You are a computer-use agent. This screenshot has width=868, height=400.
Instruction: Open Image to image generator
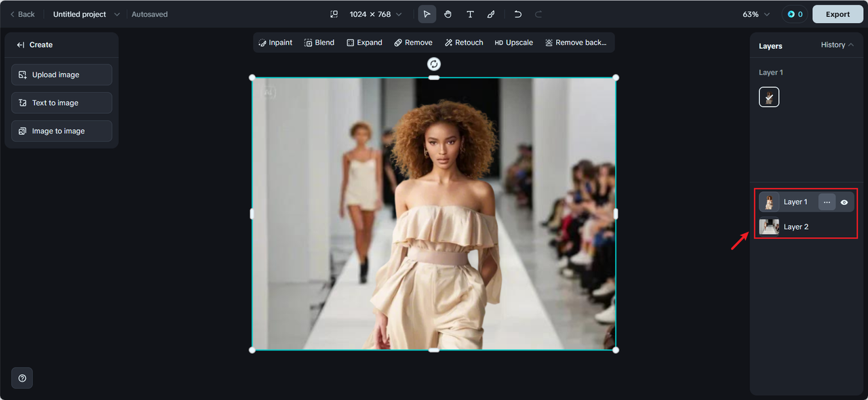click(x=62, y=131)
